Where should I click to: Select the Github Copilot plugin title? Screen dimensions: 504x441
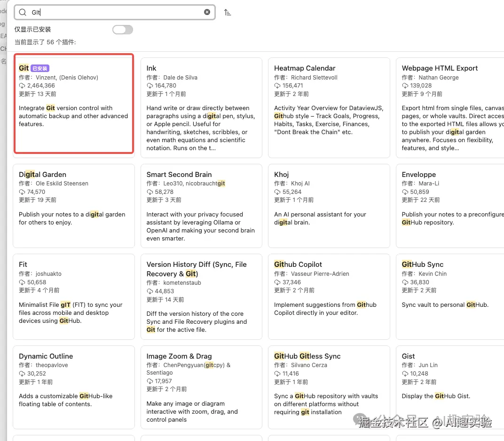298,265
